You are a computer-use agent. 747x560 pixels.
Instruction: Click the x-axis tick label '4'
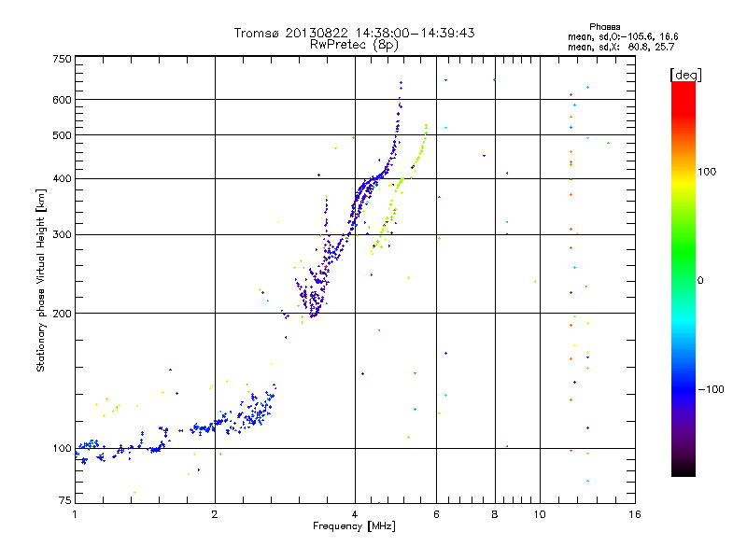pos(355,514)
